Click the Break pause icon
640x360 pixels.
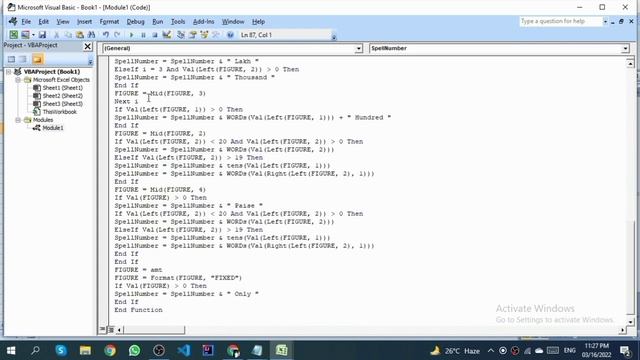[x=143, y=35]
